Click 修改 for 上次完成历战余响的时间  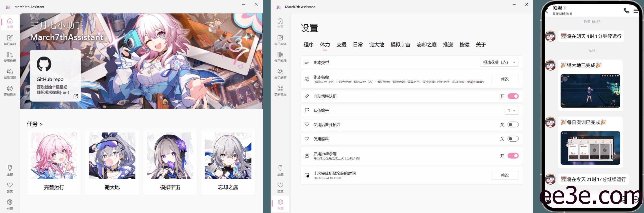[505, 175]
